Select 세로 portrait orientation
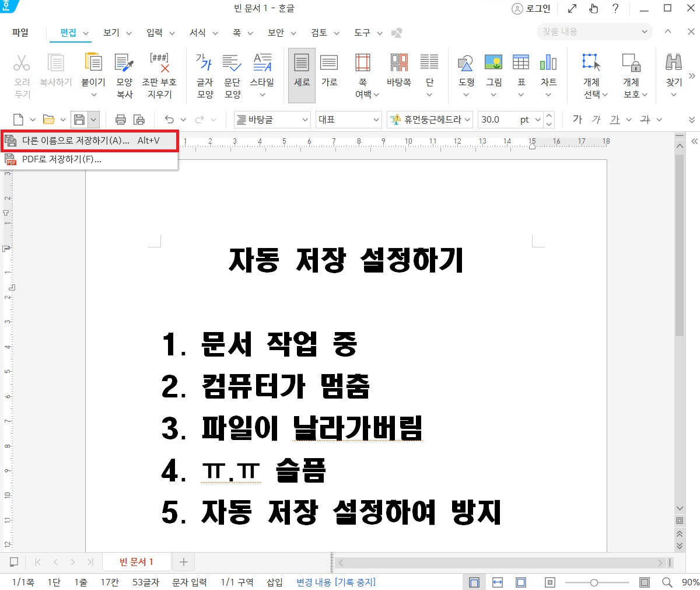Image resolution: width=700 pixels, height=590 pixels. point(302,75)
